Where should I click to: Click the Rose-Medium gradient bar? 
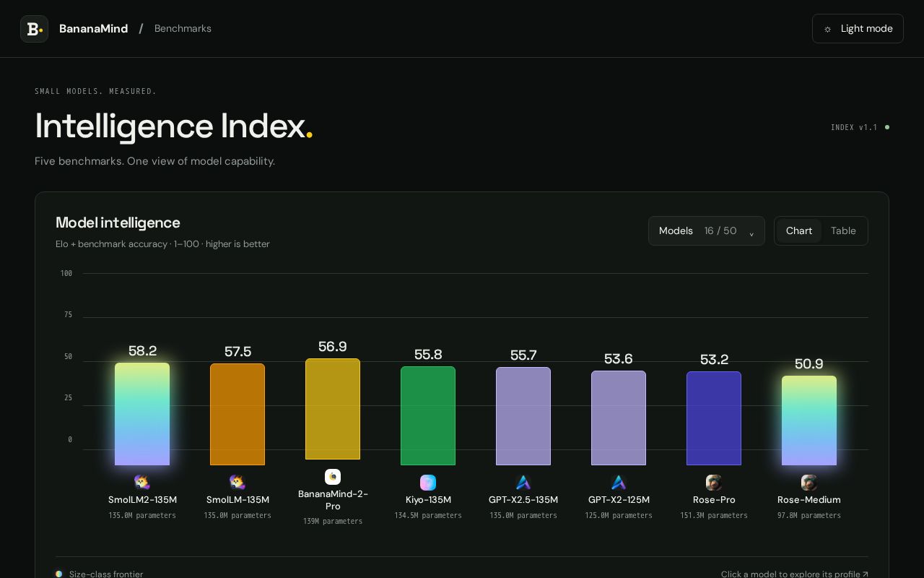(809, 420)
